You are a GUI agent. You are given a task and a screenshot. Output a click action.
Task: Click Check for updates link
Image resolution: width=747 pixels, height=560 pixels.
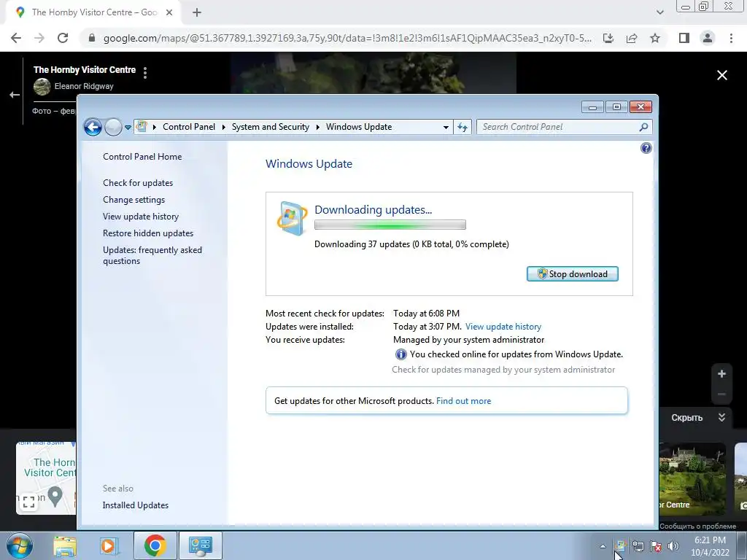138,183
